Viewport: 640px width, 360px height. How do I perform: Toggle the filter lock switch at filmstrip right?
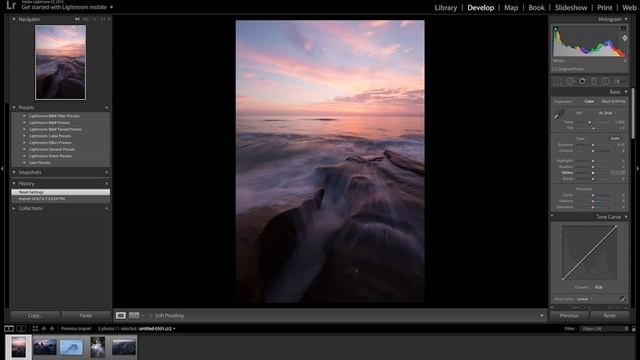pyautogui.click(x=633, y=329)
